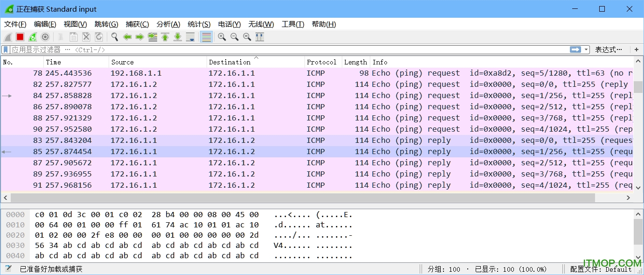Screen dimensions: 644x275
Task: Stop the running packet capture
Action: coord(20,37)
